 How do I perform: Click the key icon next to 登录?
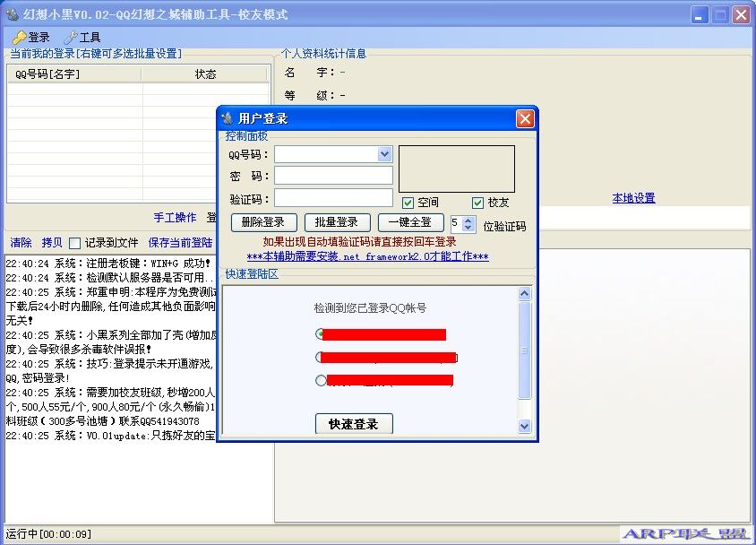coord(20,37)
